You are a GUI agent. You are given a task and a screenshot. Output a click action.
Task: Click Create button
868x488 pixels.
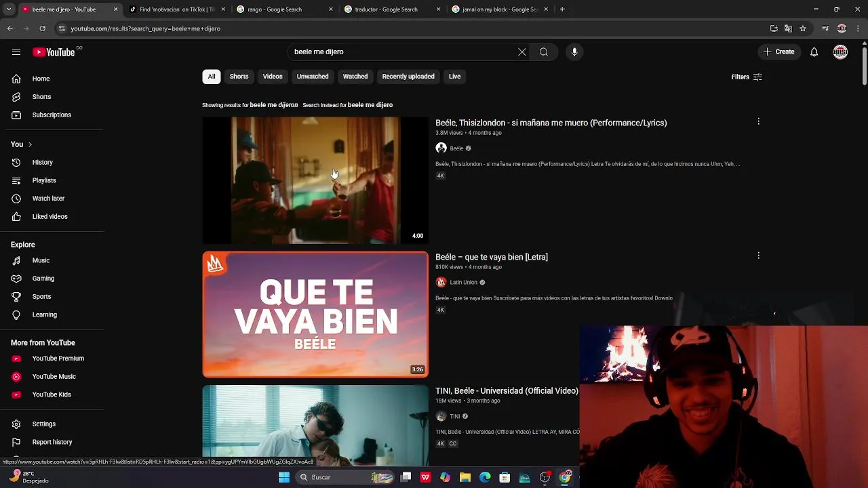[x=779, y=52]
